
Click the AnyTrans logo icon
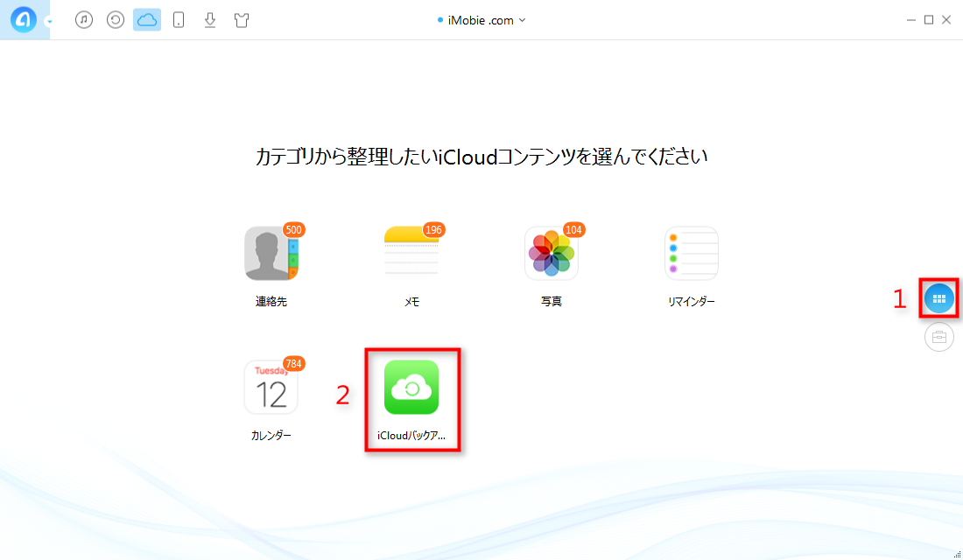coord(24,20)
